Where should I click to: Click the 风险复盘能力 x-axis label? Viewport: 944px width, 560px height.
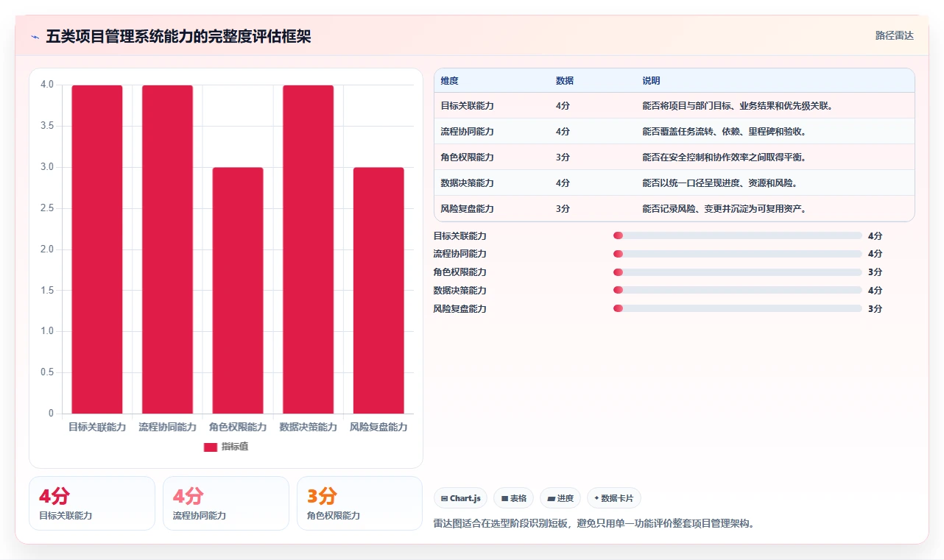[x=378, y=428]
